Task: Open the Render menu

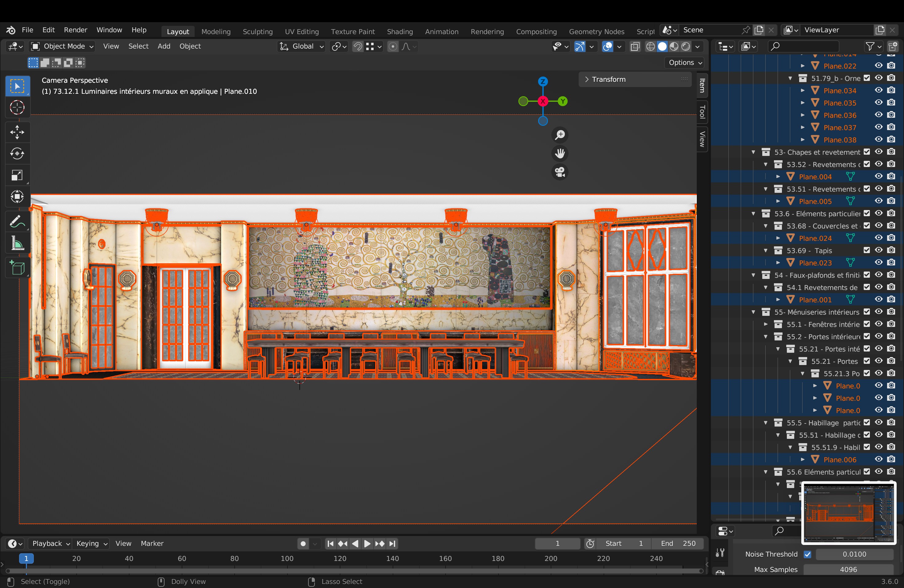Action: point(75,30)
